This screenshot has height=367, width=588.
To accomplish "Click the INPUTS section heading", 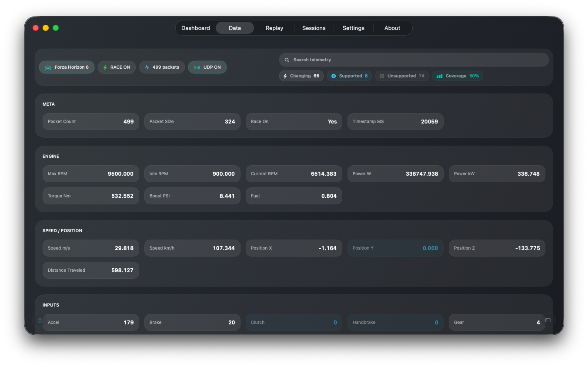I will [51, 305].
